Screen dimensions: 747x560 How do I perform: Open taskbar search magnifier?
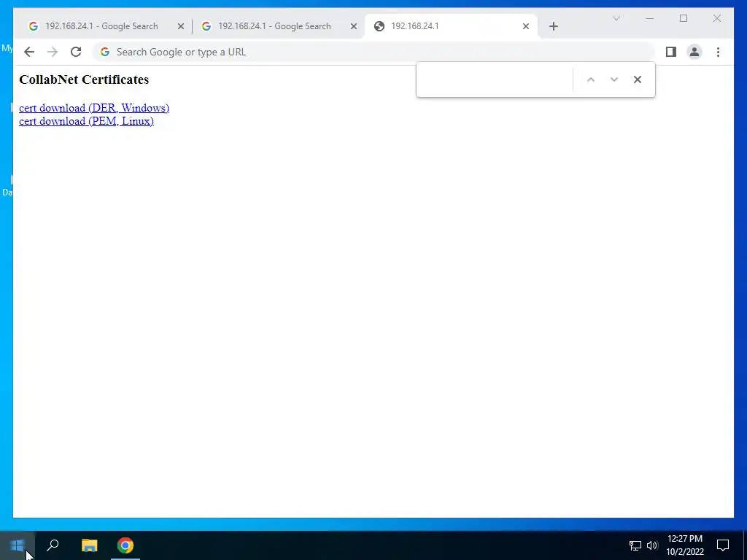(53, 545)
